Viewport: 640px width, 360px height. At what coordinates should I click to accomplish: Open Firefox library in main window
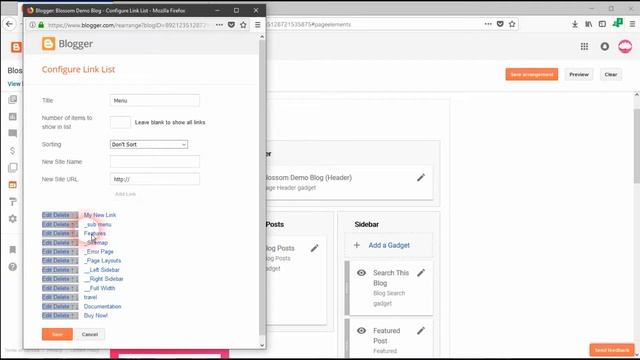589,24
